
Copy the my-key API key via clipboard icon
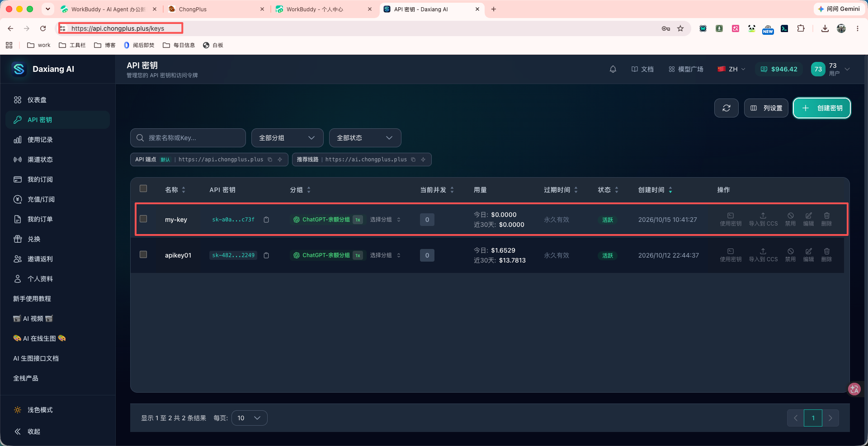(x=266, y=220)
